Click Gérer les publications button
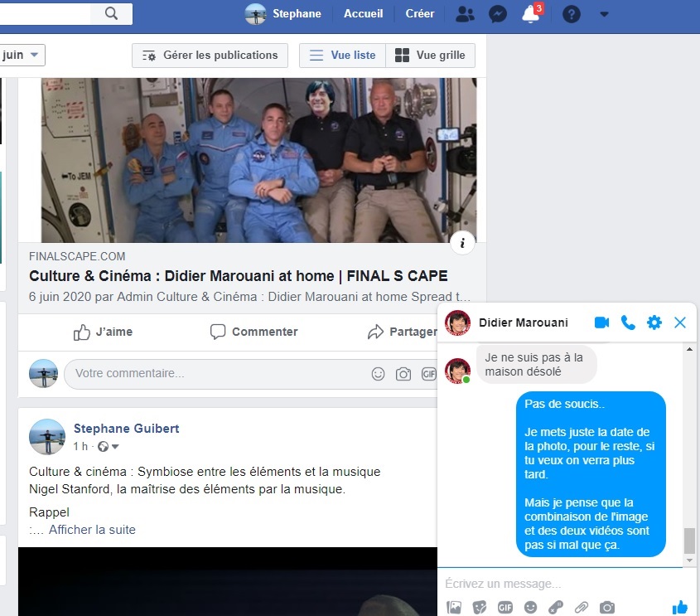Viewport: 700px width, 616px height. click(210, 56)
